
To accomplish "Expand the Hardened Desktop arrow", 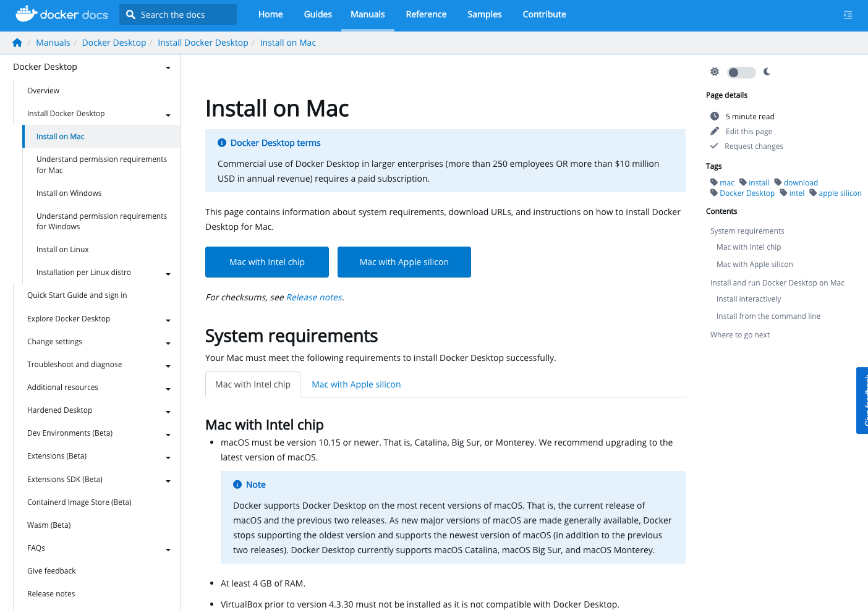I will pos(168,412).
